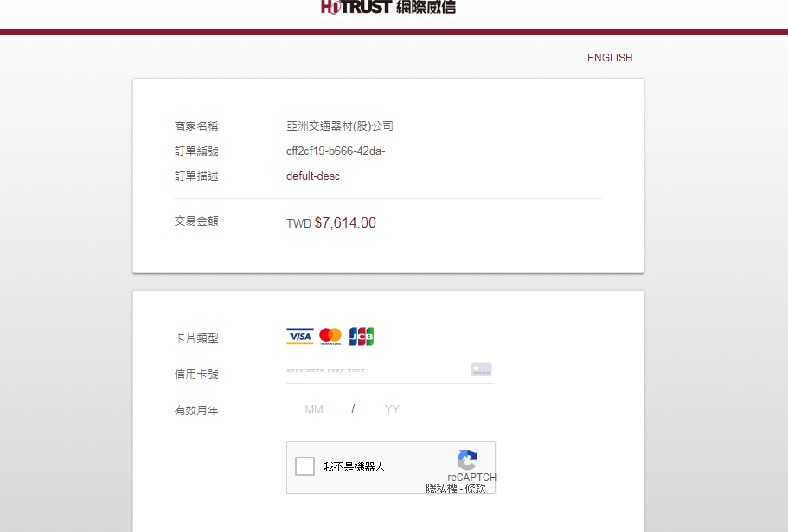
Task: Click the VISA card icon
Action: (300, 337)
